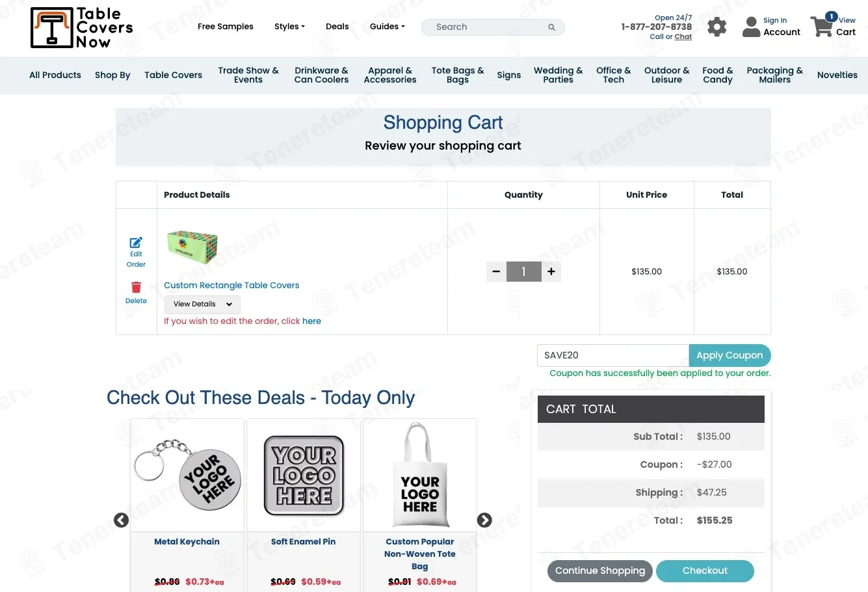This screenshot has width=868, height=592.
Task: Increase quantity with plus button
Action: coord(551,272)
